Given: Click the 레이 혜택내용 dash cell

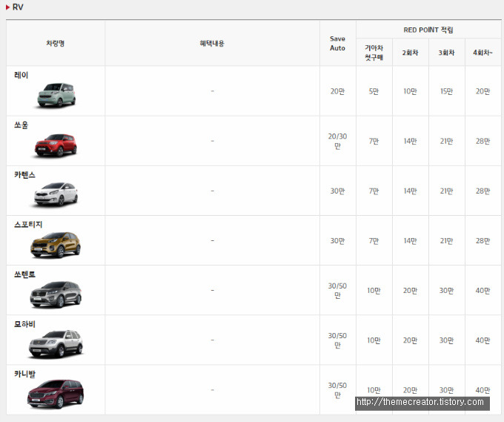Looking at the screenshot, I should point(213,91).
